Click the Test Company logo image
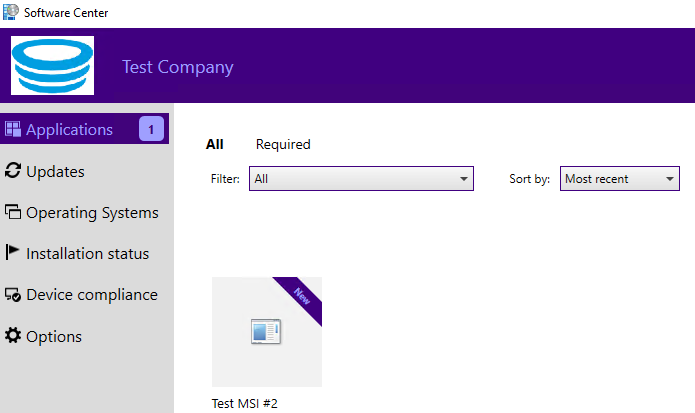695x413 pixels. click(52, 65)
